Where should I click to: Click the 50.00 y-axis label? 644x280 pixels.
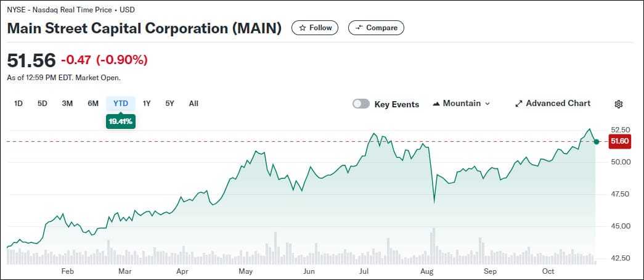(x=620, y=162)
